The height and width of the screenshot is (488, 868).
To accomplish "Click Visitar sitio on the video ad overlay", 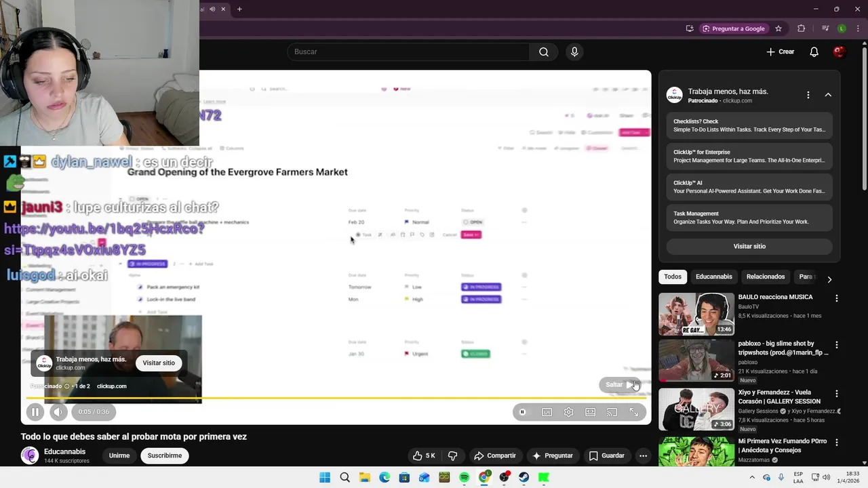I will pos(159,363).
